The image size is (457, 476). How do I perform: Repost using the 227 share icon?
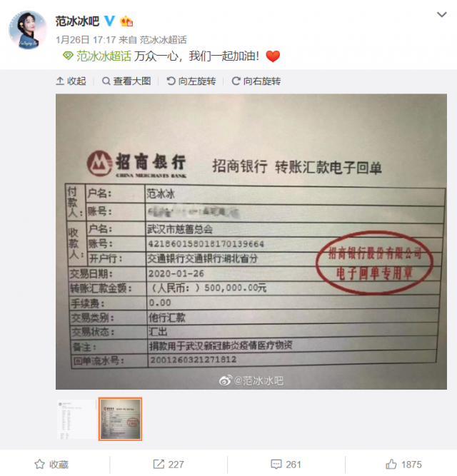(169, 464)
